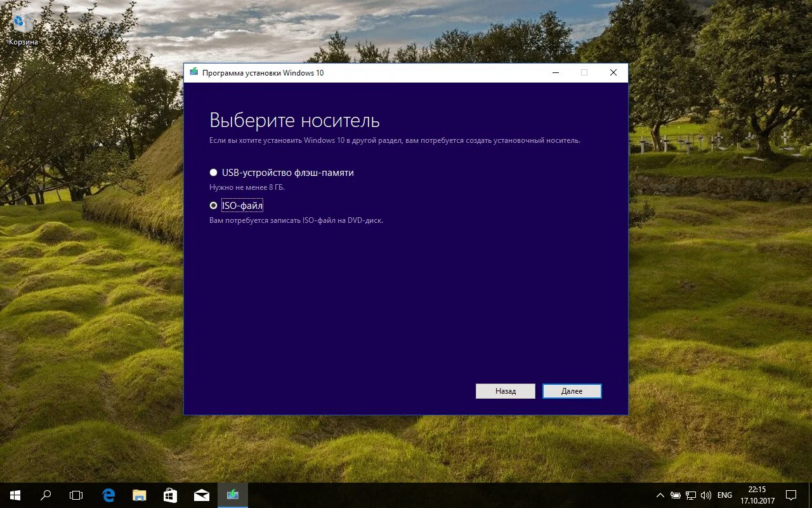This screenshot has width=812, height=508.
Task: Click the Выберите носитель heading
Action: click(294, 120)
